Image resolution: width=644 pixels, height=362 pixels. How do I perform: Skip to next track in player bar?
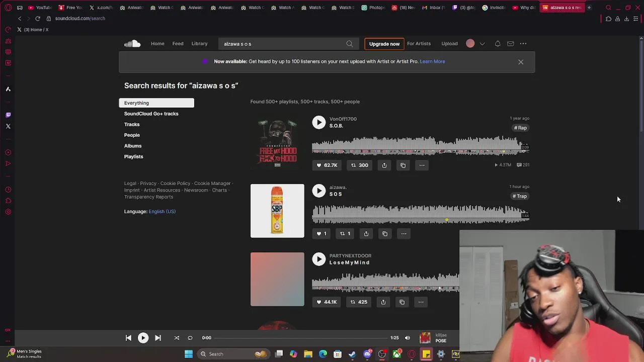[x=157, y=338]
